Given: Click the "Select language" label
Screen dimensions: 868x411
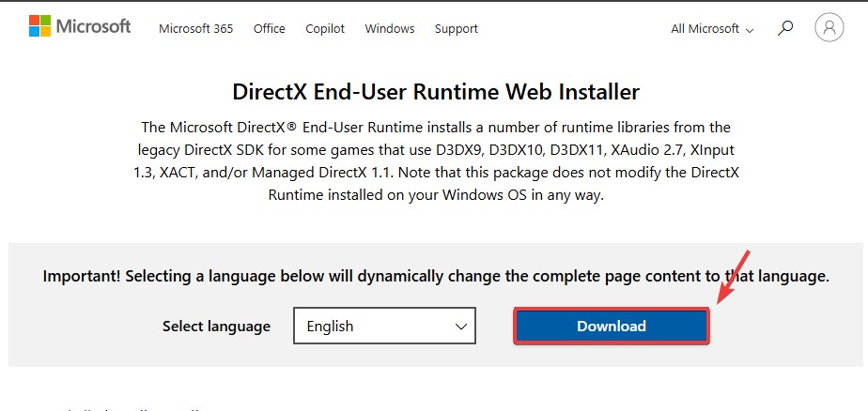Looking at the screenshot, I should (216, 327).
